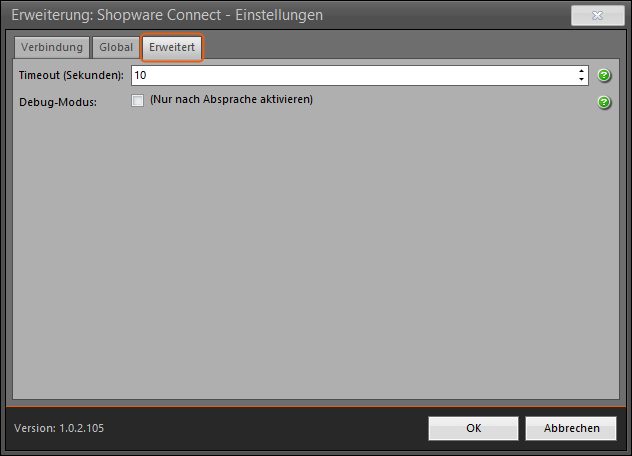
Task: Focus the Timeout seconds input field
Action: pyautogui.click(x=360, y=75)
